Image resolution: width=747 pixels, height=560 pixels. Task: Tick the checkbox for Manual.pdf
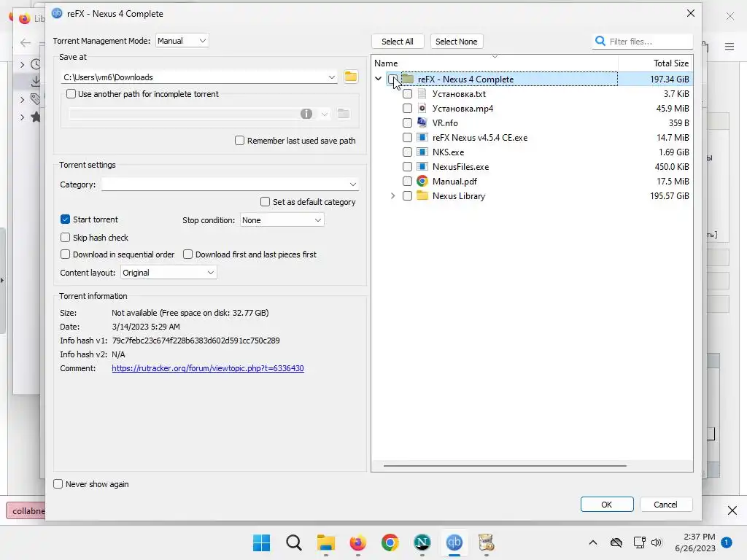(x=407, y=181)
